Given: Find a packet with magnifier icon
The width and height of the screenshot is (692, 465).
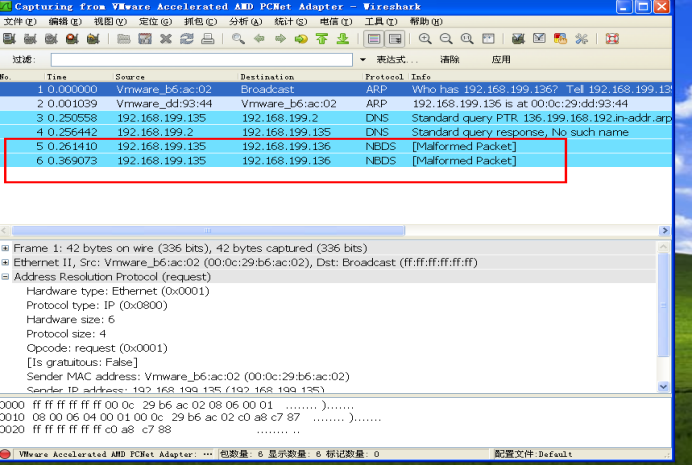Looking at the screenshot, I should click(238, 39).
